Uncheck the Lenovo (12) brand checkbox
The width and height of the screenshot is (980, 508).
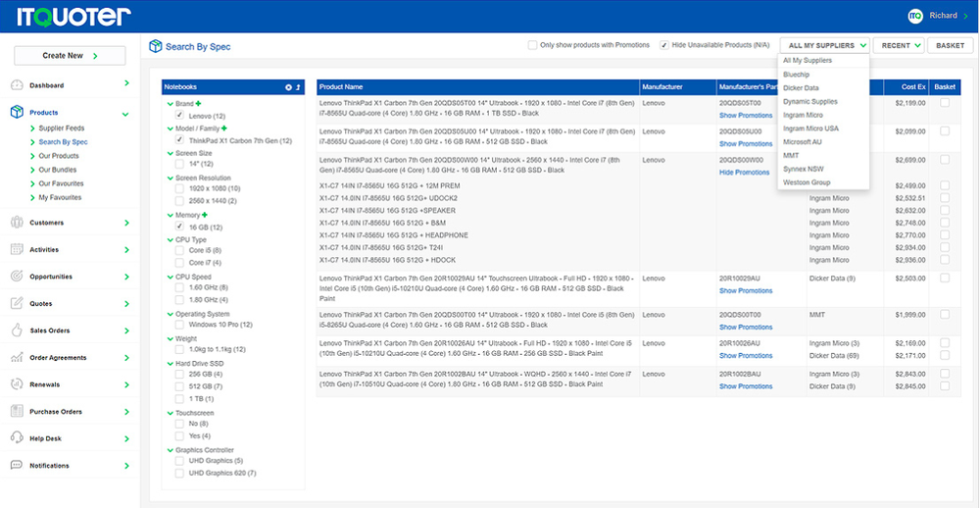point(179,116)
